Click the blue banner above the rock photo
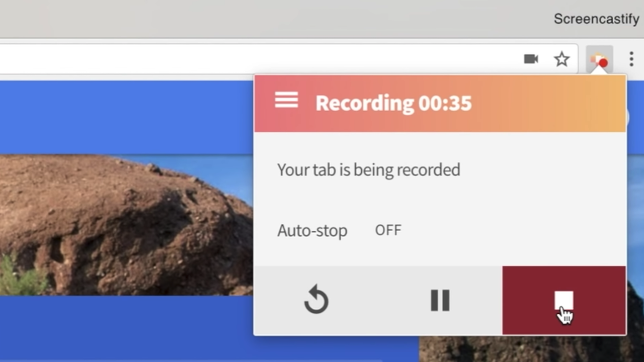The image size is (644, 362). point(126,117)
